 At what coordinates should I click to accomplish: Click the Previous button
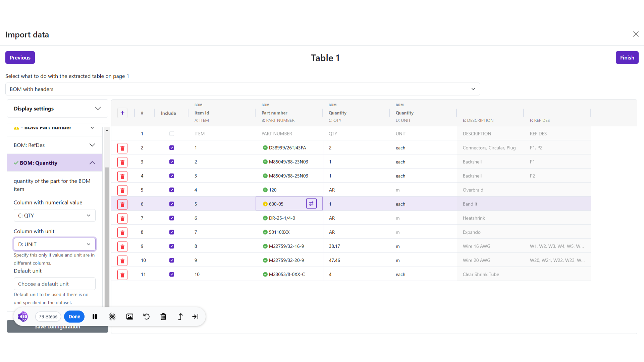(x=20, y=57)
